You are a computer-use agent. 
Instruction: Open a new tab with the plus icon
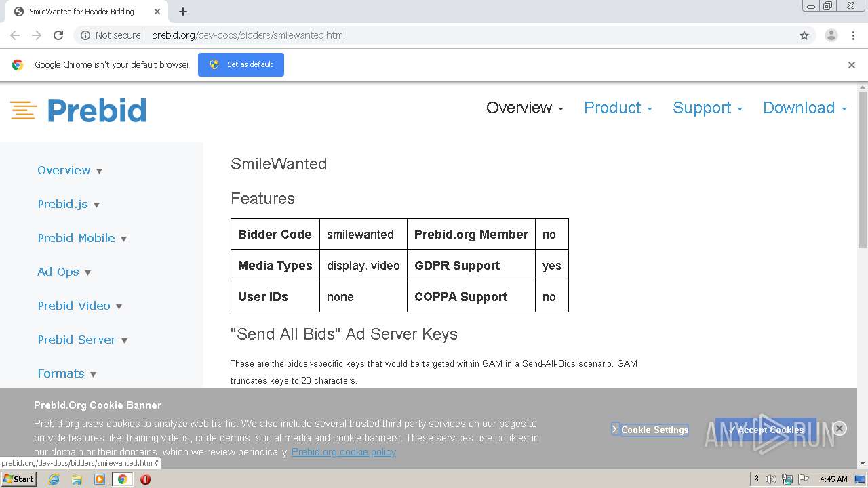click(x=183, y=12)
